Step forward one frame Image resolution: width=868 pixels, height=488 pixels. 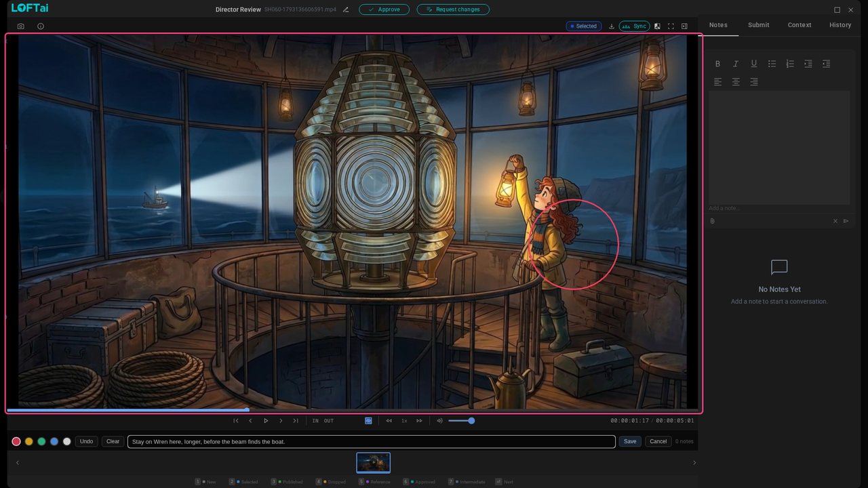click(281, 421)
